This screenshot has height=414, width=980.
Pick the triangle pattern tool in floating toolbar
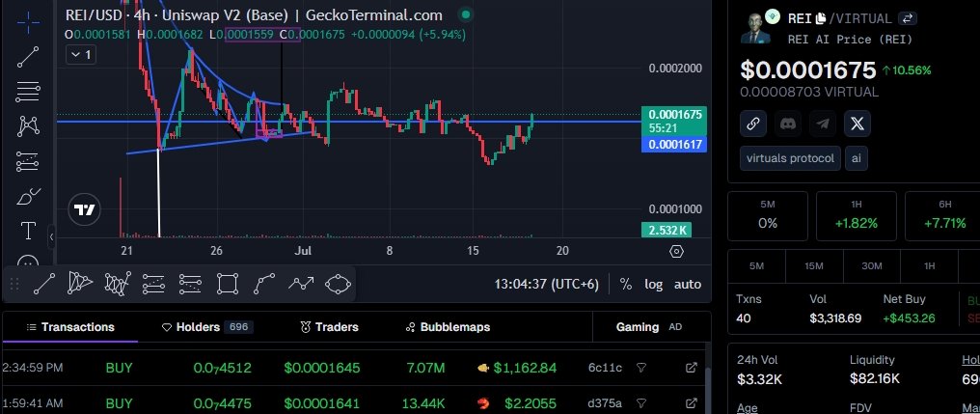[80, 284]
